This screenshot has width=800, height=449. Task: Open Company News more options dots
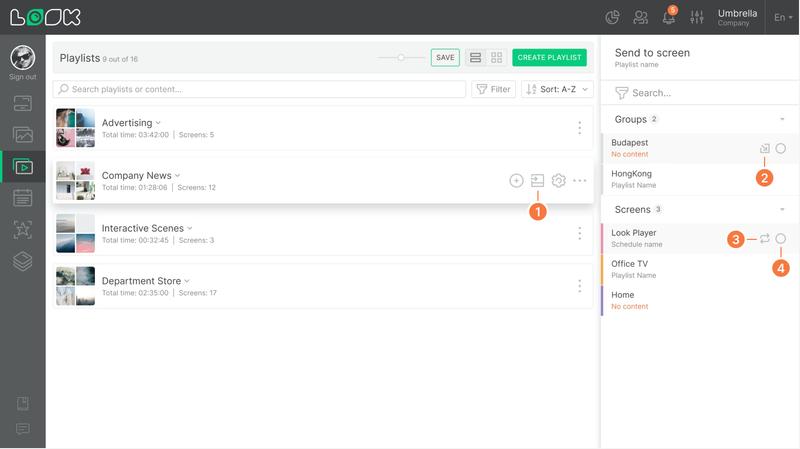click(580, 181)
